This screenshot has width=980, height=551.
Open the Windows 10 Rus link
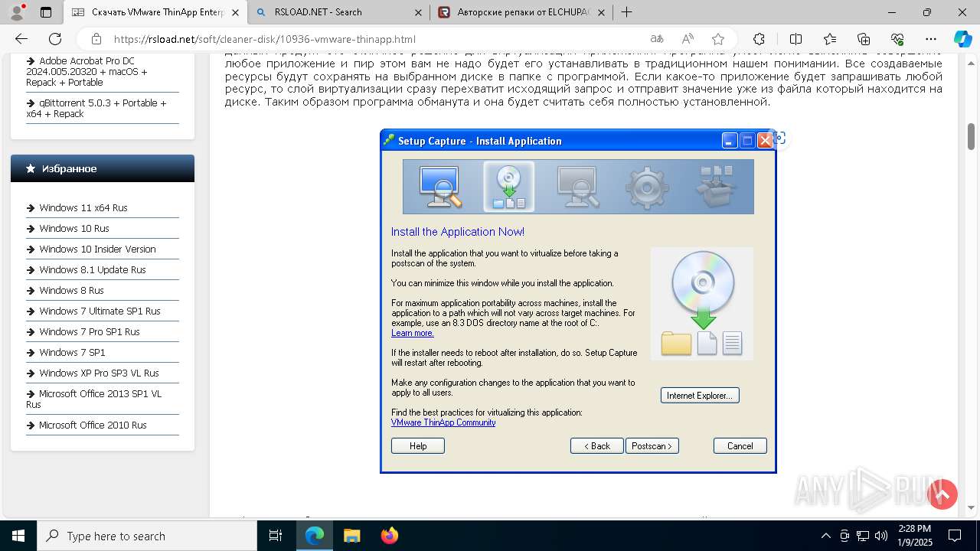pos(74,229)
